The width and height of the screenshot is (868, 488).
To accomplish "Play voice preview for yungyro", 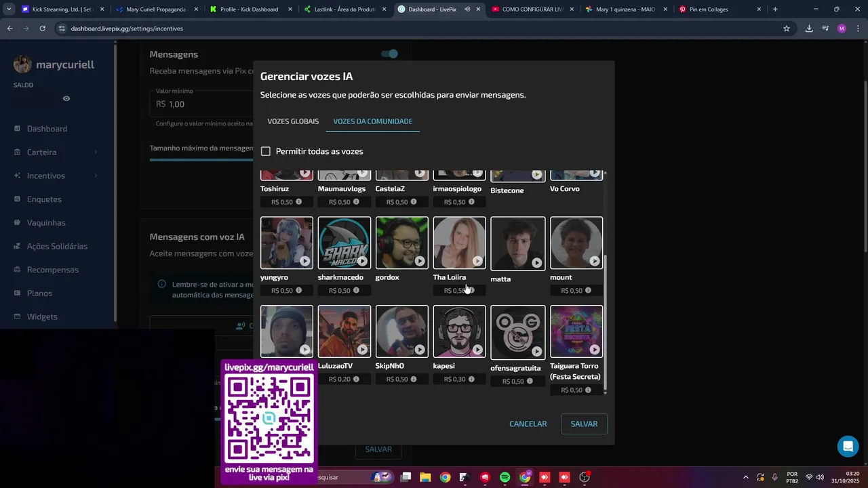I will pyautogui.click(x=305, y=261).
